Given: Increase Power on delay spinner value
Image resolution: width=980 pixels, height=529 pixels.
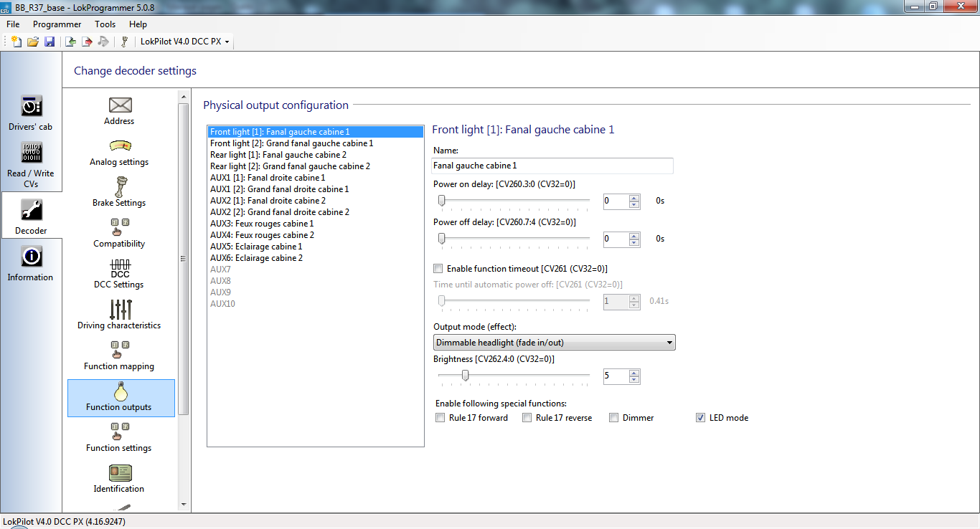Looking at the screenshot, I should point(633,198).
